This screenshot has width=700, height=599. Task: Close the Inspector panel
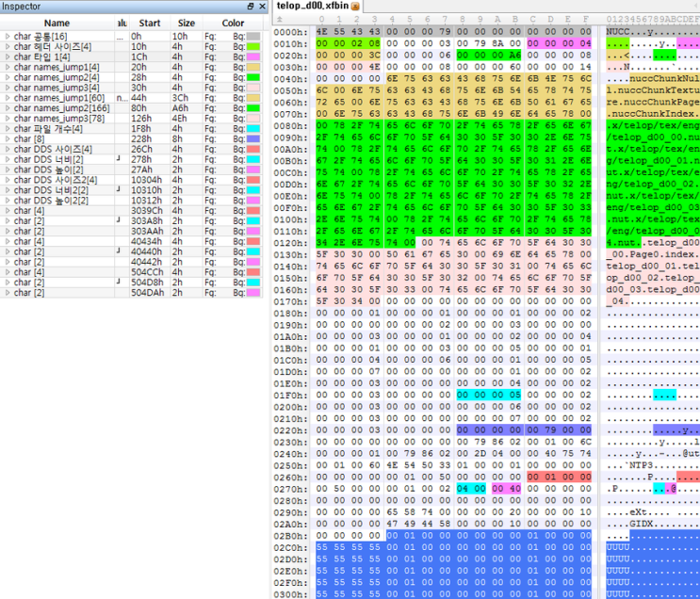[x=262, y=7]
